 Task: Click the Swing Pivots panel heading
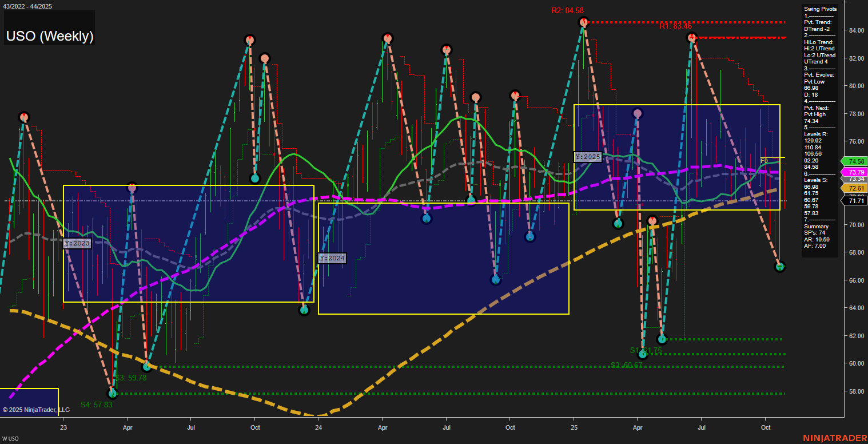[x=820, y=9]
